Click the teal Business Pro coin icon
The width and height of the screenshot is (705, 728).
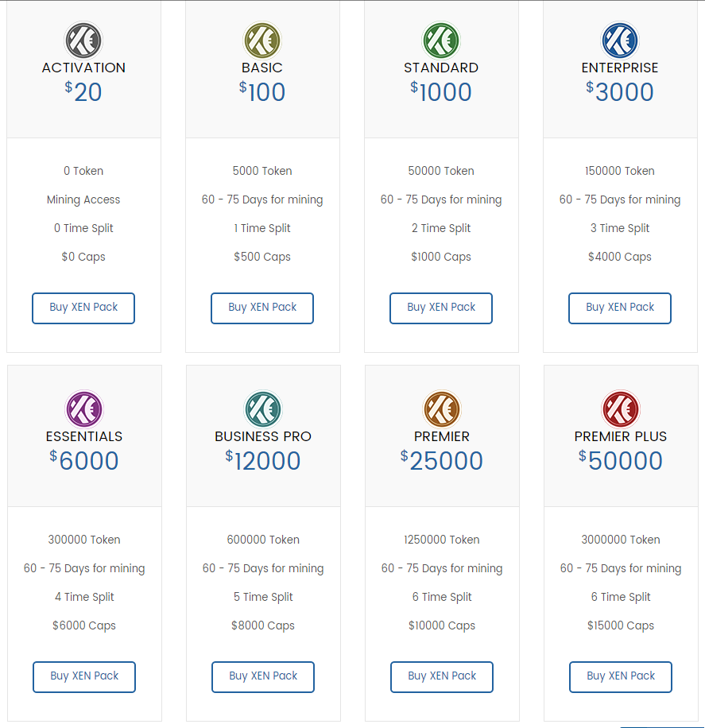click(x=263, y=409)
